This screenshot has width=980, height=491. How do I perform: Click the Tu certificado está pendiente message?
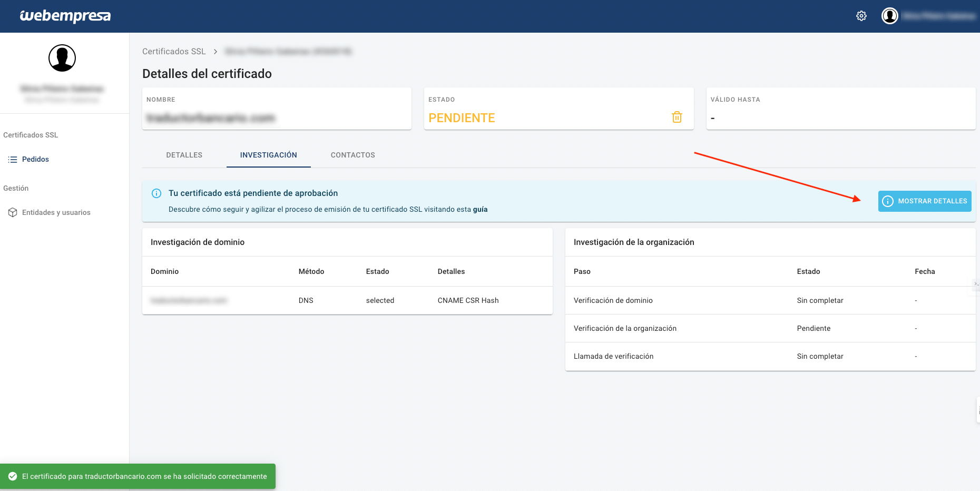[253, 193]
